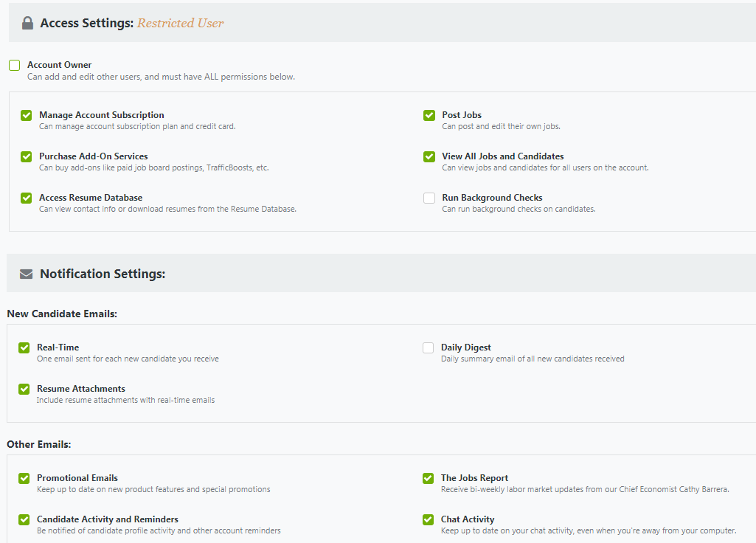
Task: Click the Other Emails section heading
Action: pyautogui.click(x=38, y=444)
